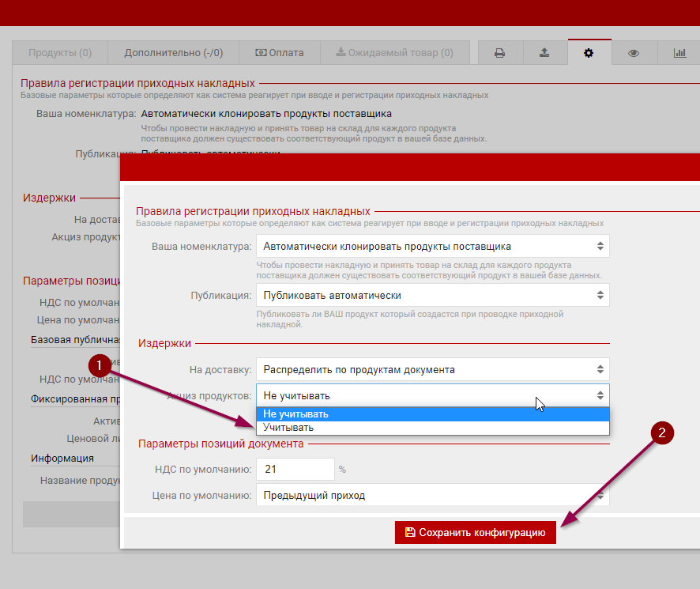The width and height of the screenshot is (700, 589).
Task: Select the highlighted Не учитывать option
Action: [295, 414]
